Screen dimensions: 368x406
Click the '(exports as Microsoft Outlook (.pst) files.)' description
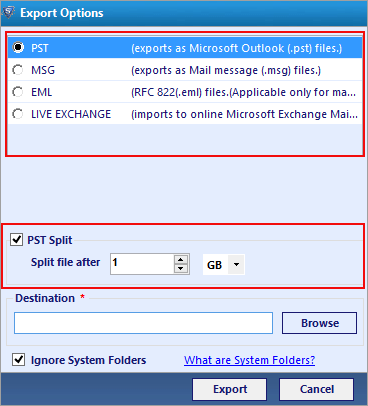pyautogui.click(x=237, y=48)
